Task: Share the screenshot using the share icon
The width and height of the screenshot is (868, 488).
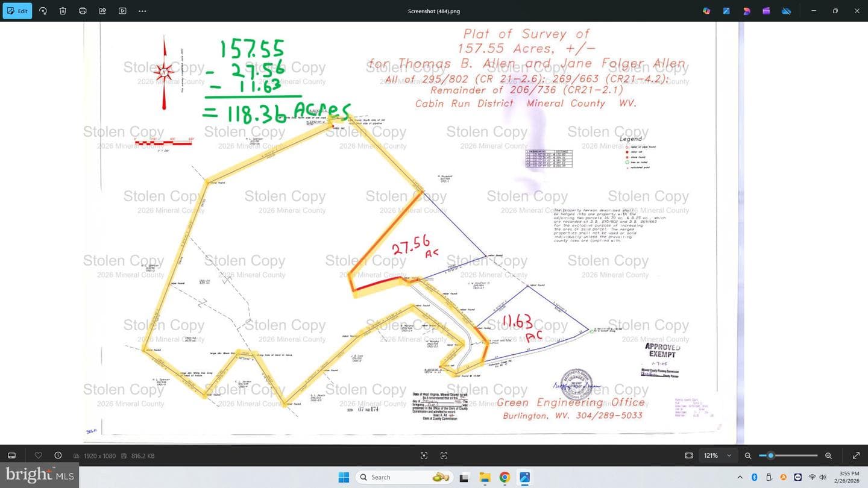Action: coord(102,11)
